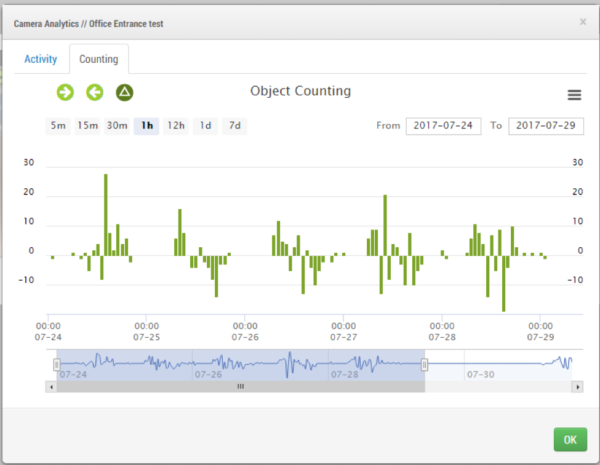The width and height of the screenshot is (600, 465).
Task: Select the 1h interval
Action: tap(147, 126)
